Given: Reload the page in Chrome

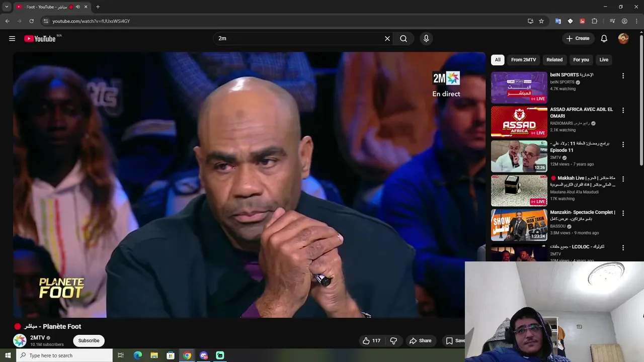Looking at the screenshot, I should click(31, 21).
